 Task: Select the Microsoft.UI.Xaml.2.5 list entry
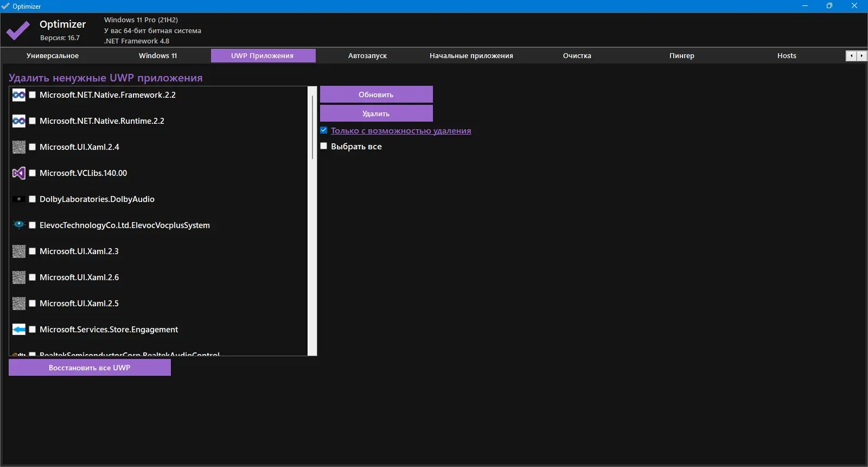79,304
